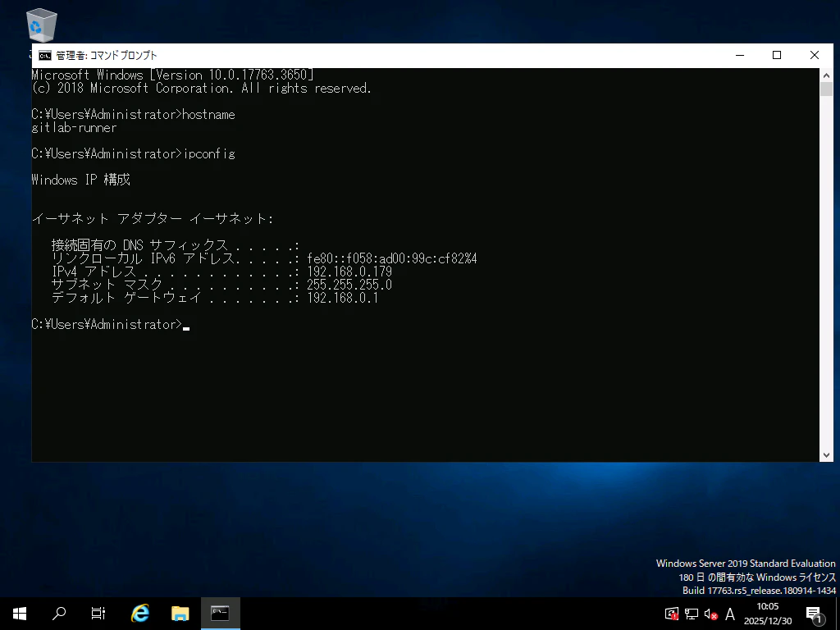This screenshot has height=630, width=840.
Task: Unmute the system volume in the tray
Action: tap(710, 614)
